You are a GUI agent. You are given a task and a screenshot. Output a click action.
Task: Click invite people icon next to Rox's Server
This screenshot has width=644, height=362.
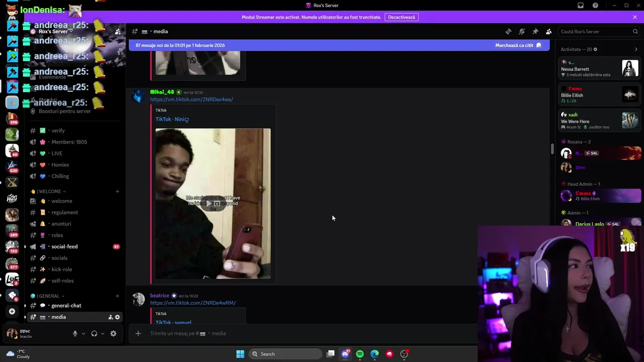(118, 31)
